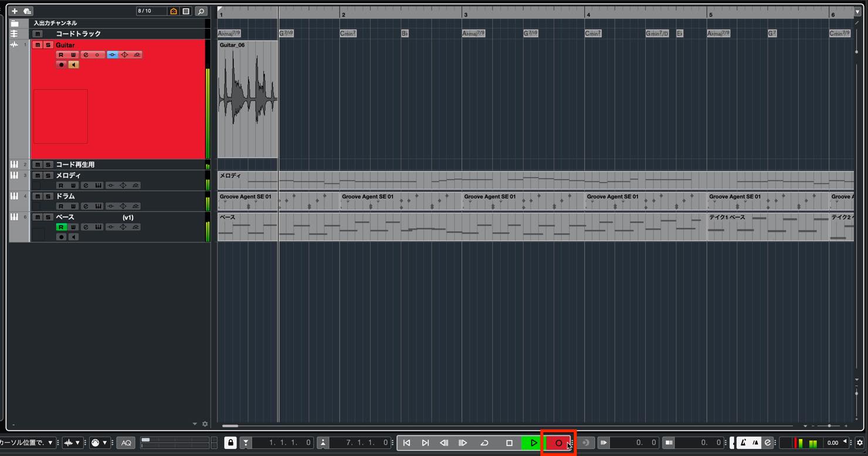Click the Fast Forward button
Viewport: 868px width, 456px height.
[x=463, y=443]
